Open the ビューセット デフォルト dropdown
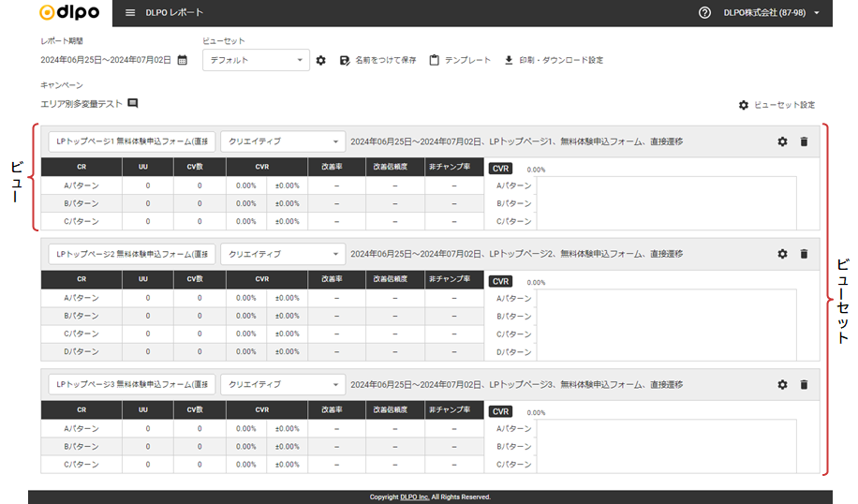The height and width of the screenshot is (504, 858). (256, 60)
